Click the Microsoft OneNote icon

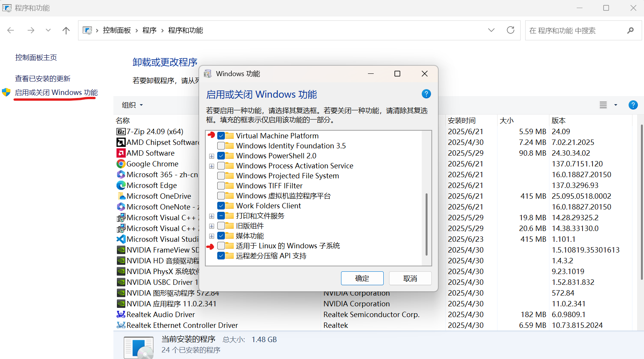[121, 207]
